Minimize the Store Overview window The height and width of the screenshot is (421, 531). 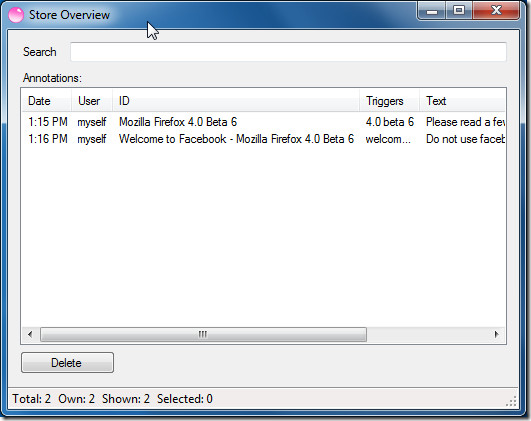tap(432, 12)
